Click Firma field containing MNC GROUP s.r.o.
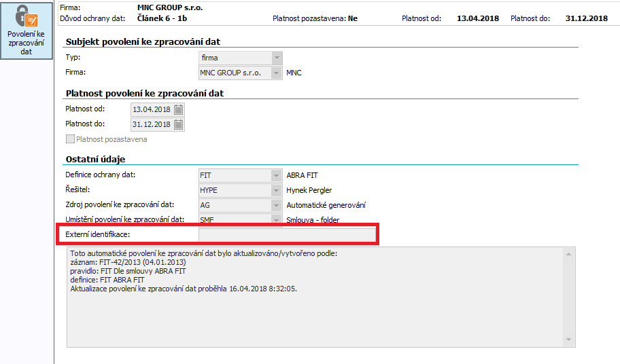The image size is (620, 364). pos(234,73)
